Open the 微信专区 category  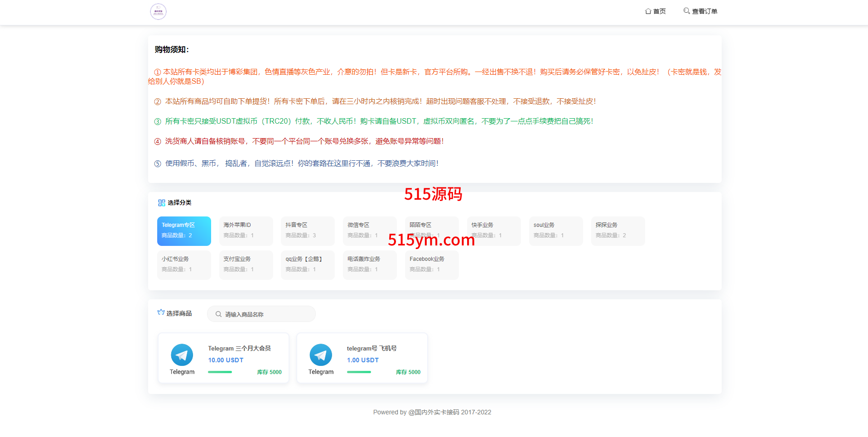(370, 231)
